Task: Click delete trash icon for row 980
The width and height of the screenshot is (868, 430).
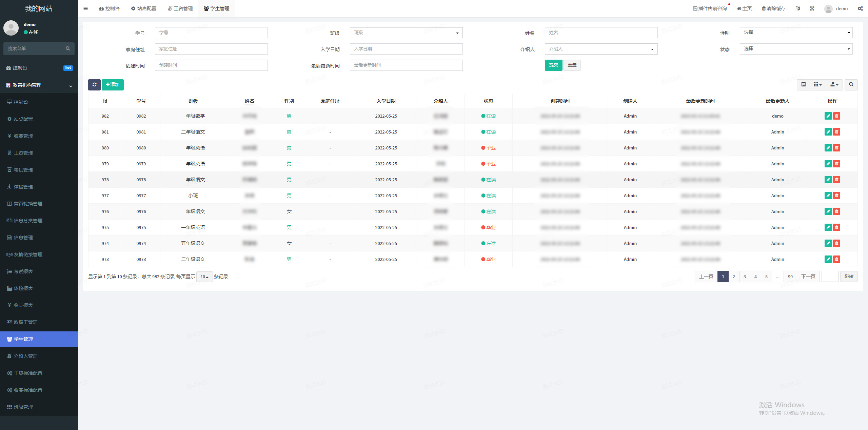Action: pyautogui.click(x=837, y=148)
